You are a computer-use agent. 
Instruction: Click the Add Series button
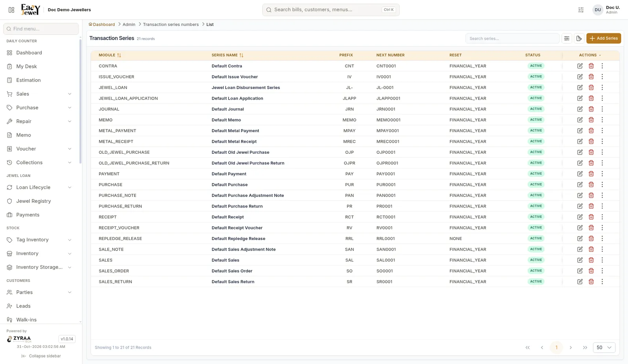(x=604, y=38)
